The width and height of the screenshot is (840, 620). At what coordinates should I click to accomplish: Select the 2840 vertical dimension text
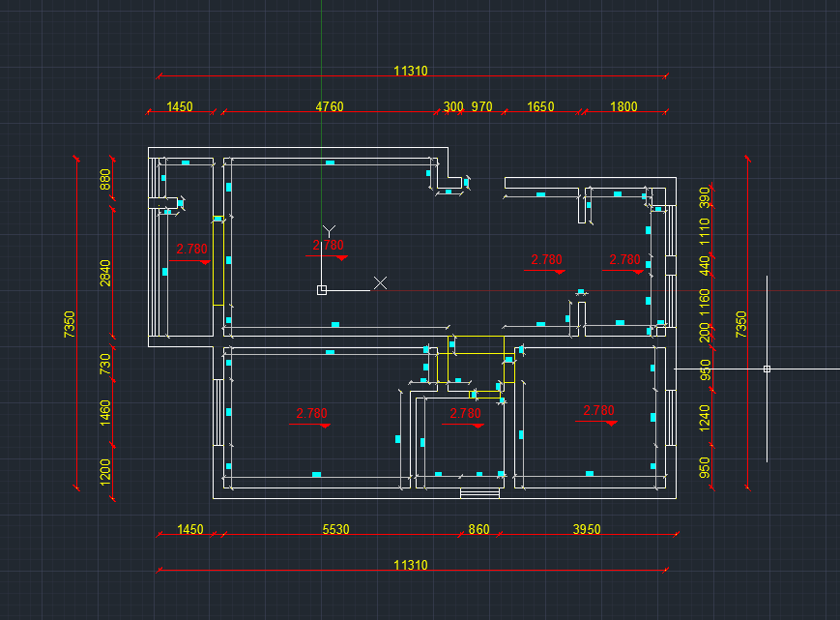105,274
